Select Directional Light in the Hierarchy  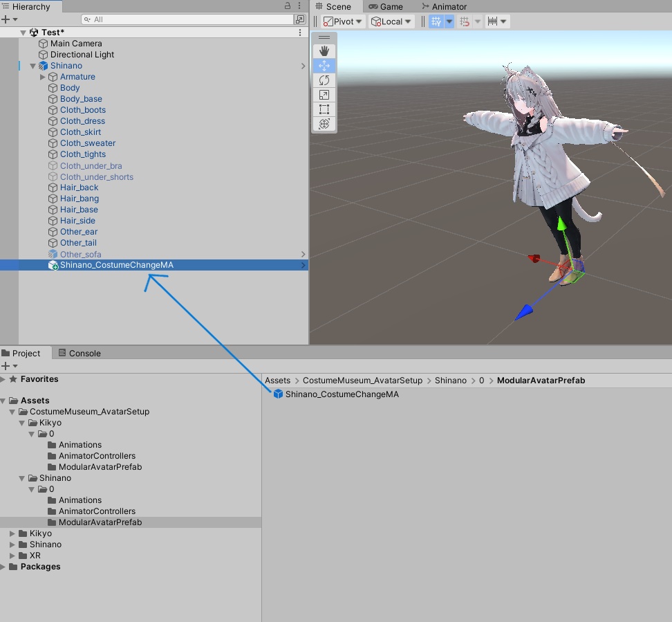[x=82, y=55]
